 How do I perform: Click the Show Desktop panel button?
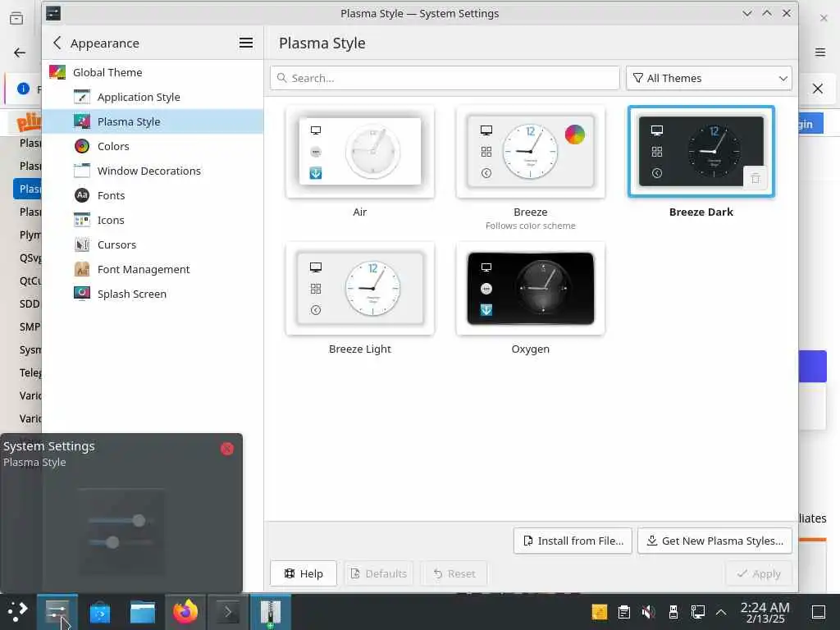[x=819, y=612]
